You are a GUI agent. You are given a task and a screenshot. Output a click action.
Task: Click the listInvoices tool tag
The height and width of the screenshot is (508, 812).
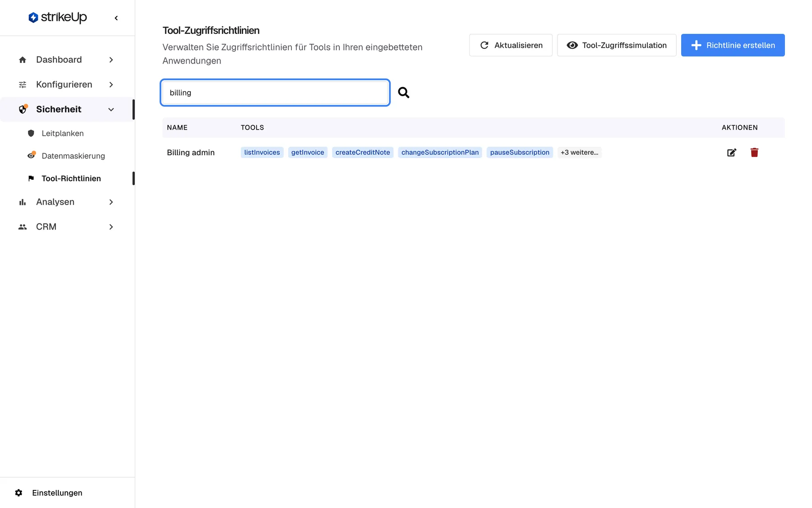[x=262, y=152]
